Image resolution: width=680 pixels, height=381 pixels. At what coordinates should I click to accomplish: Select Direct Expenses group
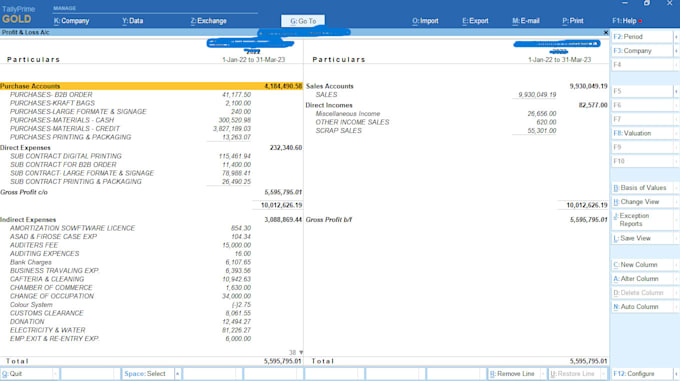tap(25, 148)
